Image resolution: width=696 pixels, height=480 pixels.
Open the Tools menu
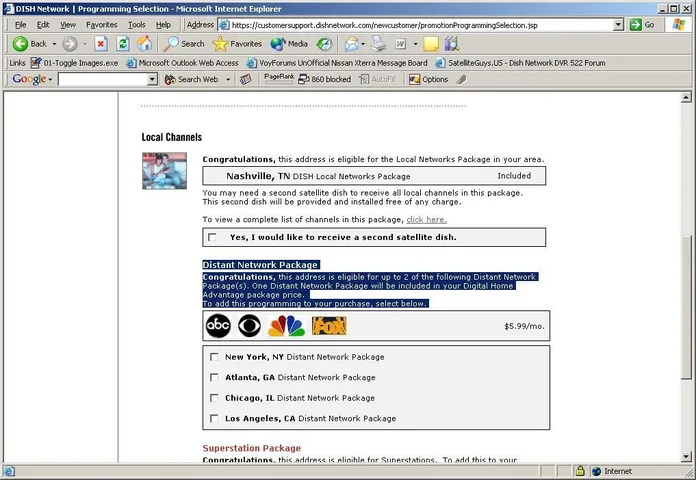[137, 25]
